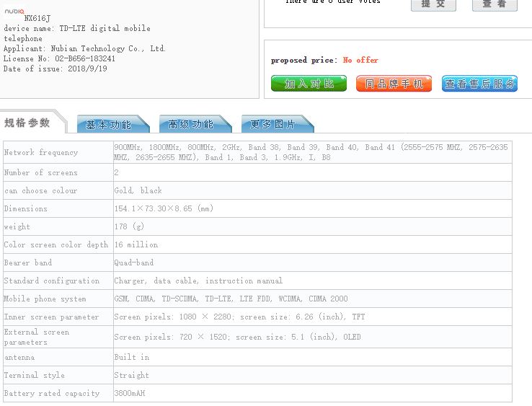Click the 'antenna' row label
The image size is (532, 406).
(19, 357)
